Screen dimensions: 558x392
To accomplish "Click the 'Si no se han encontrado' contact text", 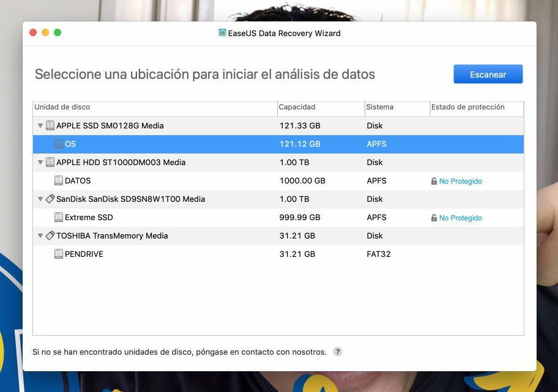I will 179,352.
